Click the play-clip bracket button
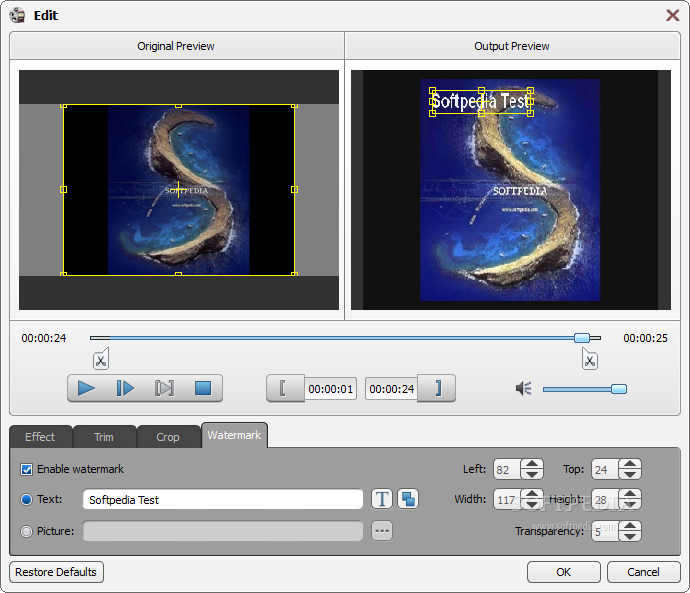 (x=164, y=388)
